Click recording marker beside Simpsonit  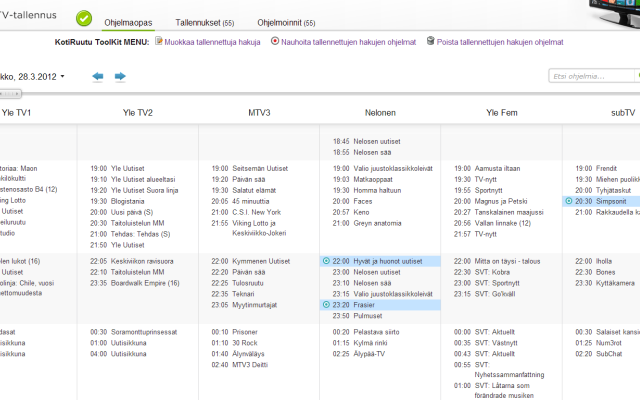pyautogui.click(x=569, y=201)
